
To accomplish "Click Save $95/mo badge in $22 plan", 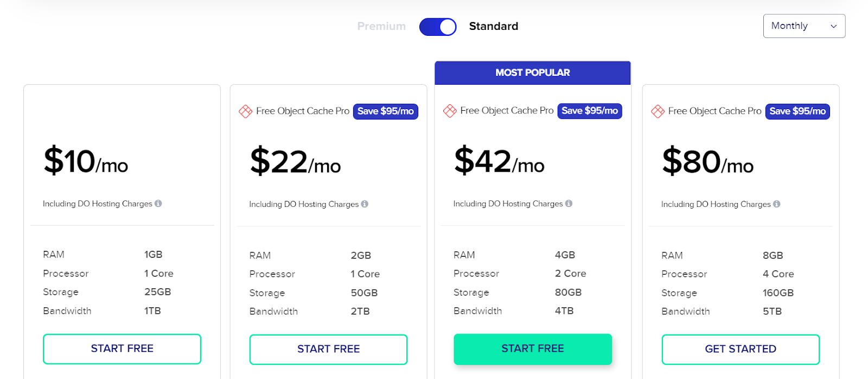I will tap(386, 111).
